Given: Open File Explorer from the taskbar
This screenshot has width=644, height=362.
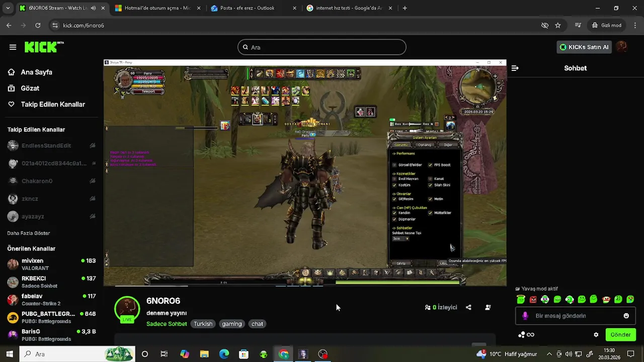Looking at the screenshot, I should (x=204, y=354).
